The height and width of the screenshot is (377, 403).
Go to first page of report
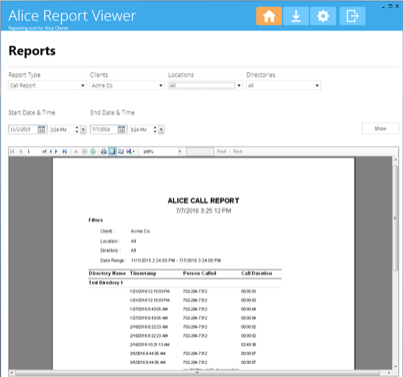pos(12,151)
